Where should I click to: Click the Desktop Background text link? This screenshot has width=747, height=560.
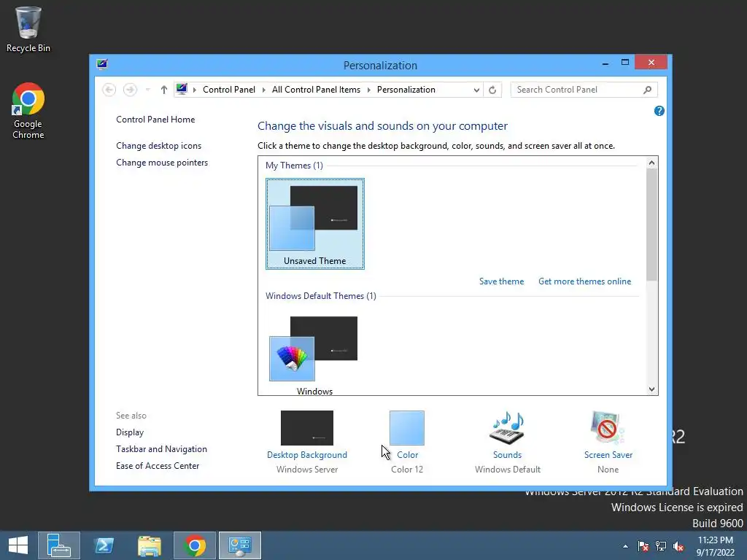click(307, 455)
